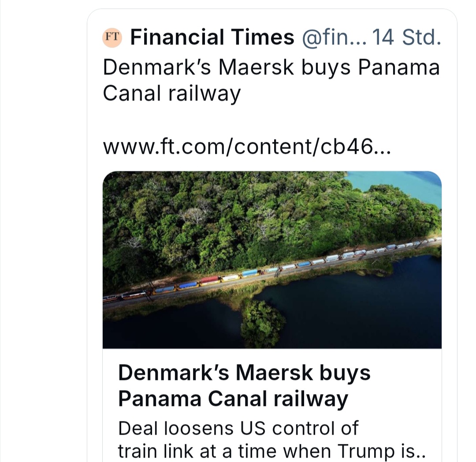Click the truncated @fin... account handle

(x=335, y=37)
